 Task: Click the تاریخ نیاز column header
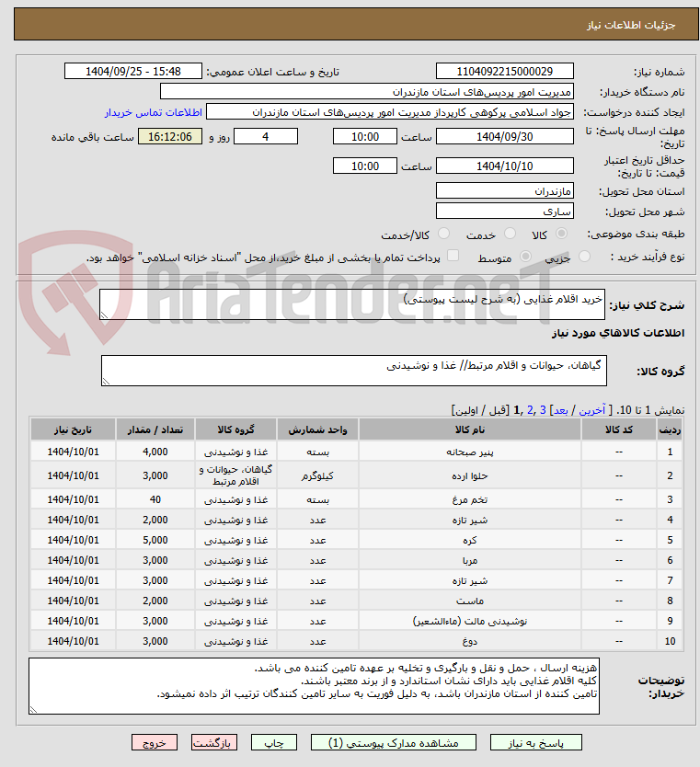[x=73, y=429]
